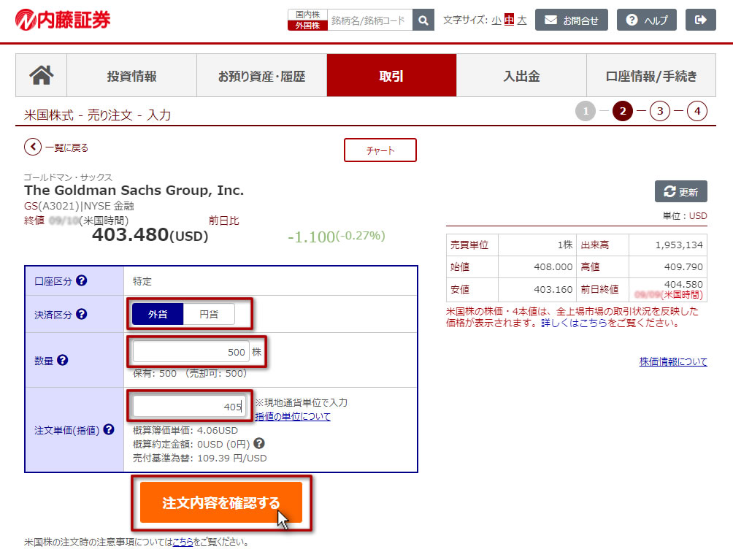Open the 口座情報/手続き tab
The image size is (733, 560).
click(x=651, y=75)
